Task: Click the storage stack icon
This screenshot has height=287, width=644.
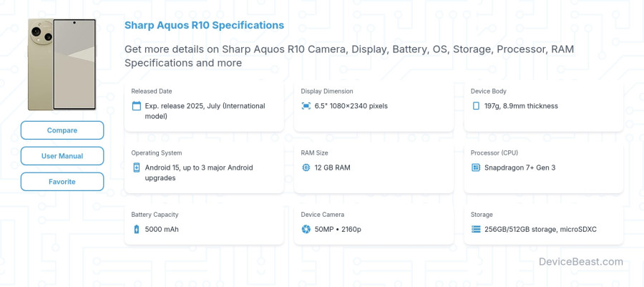Action: (x=476, y=229)
